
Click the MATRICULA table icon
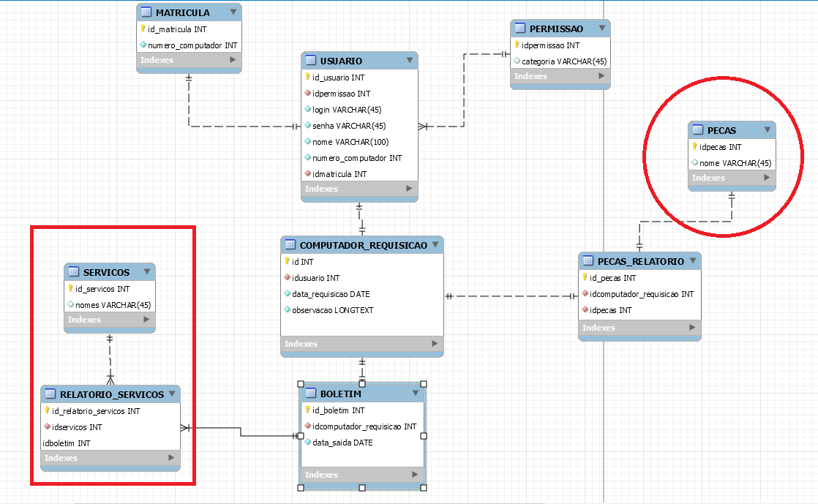point(146,12)
